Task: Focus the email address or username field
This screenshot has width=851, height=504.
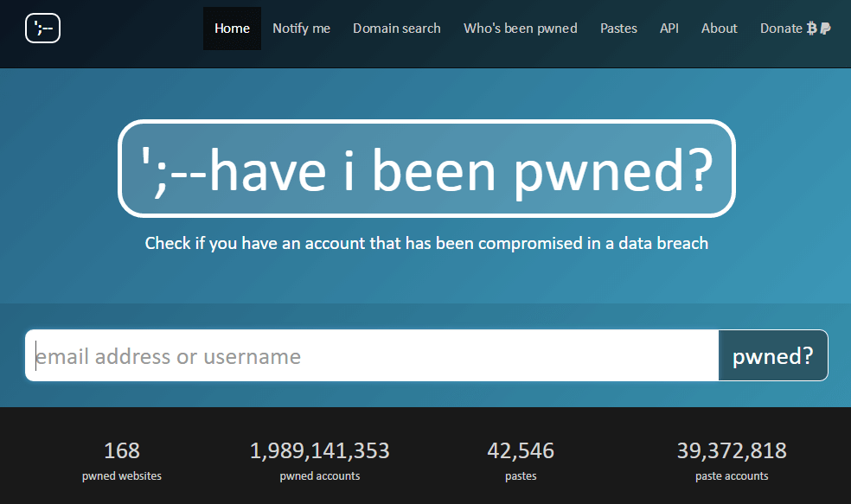Action: coord(372,355)
